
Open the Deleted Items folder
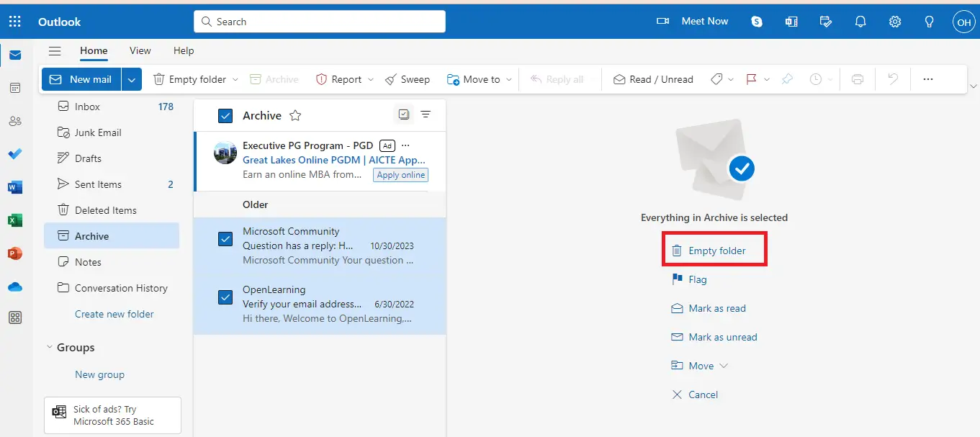point(112,210)
